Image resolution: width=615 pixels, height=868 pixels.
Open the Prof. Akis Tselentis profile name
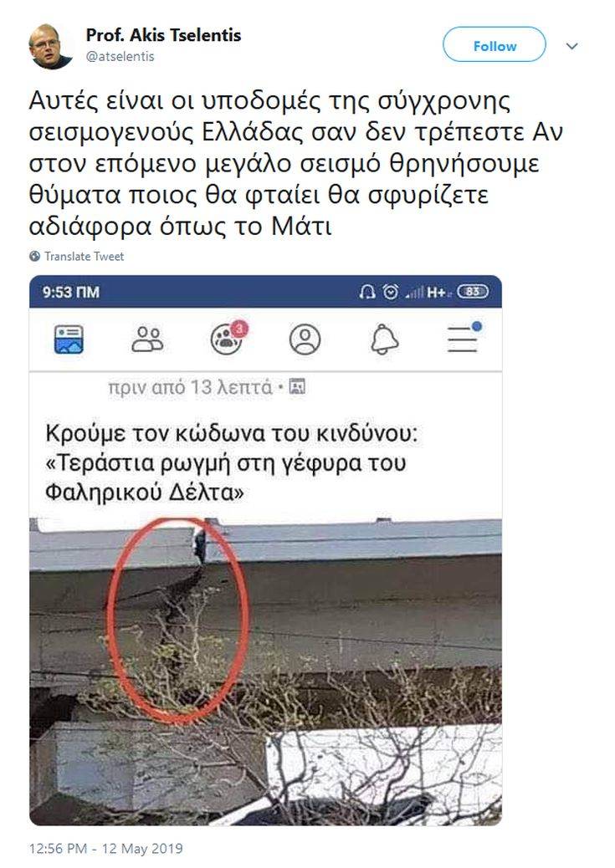[163, 35]
